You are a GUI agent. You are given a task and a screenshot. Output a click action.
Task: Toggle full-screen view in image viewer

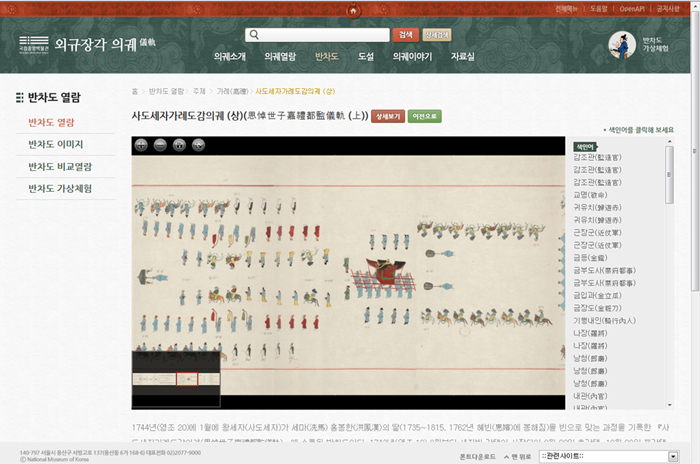(x=199, y=145)
